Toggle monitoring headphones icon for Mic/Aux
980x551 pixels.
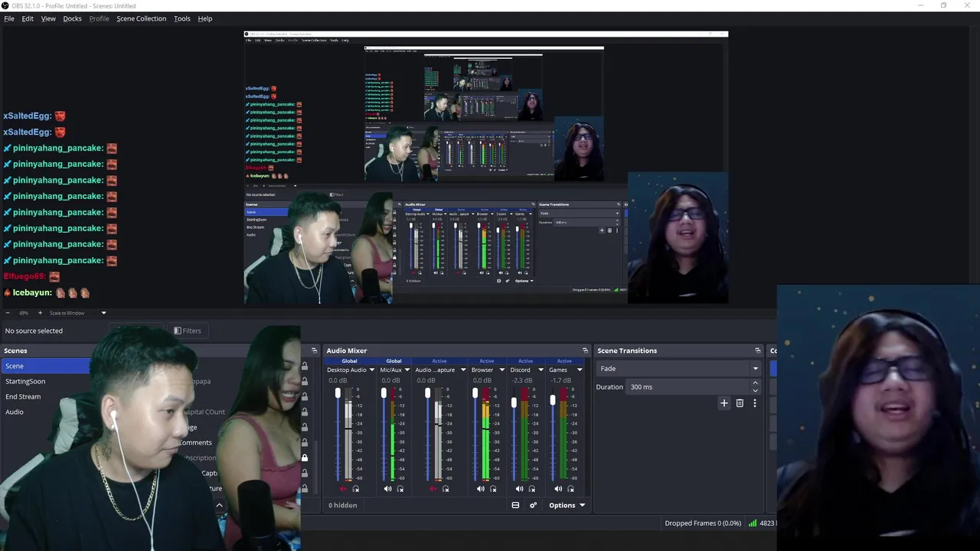(x=400, y=489)
